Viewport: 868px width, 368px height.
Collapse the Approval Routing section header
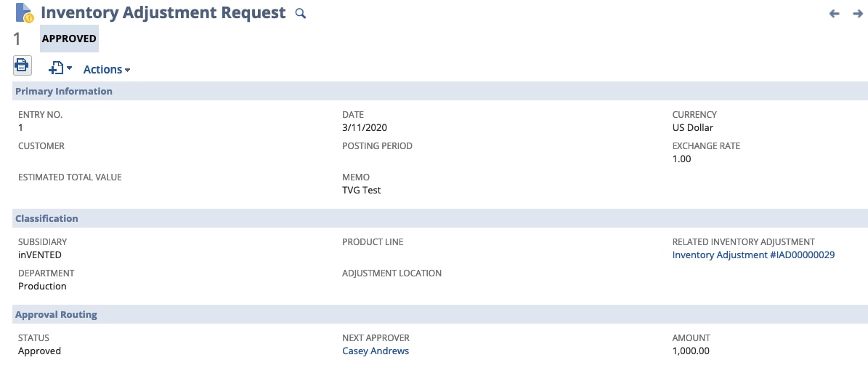click(56, 315)
